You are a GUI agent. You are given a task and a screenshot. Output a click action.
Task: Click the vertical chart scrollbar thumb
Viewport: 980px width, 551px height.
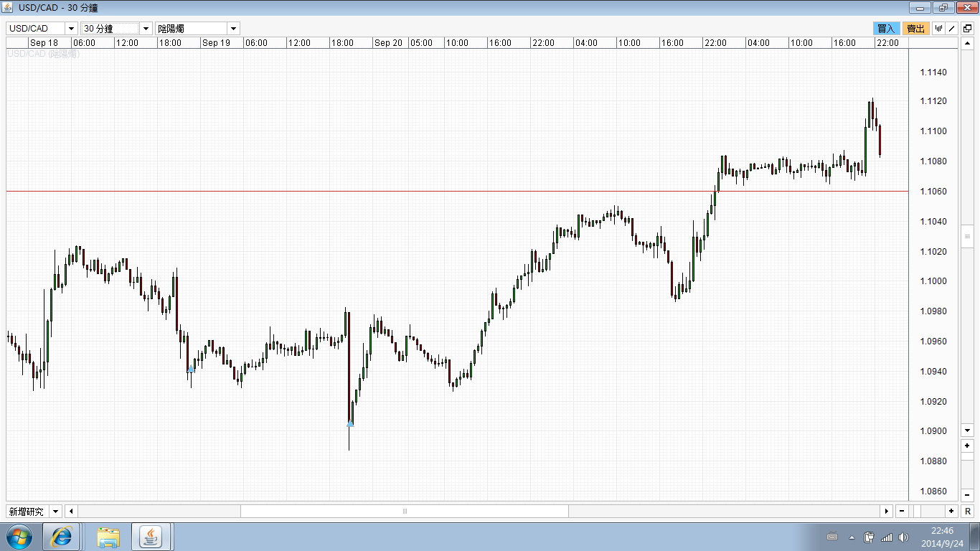click(x=967, y=236)
